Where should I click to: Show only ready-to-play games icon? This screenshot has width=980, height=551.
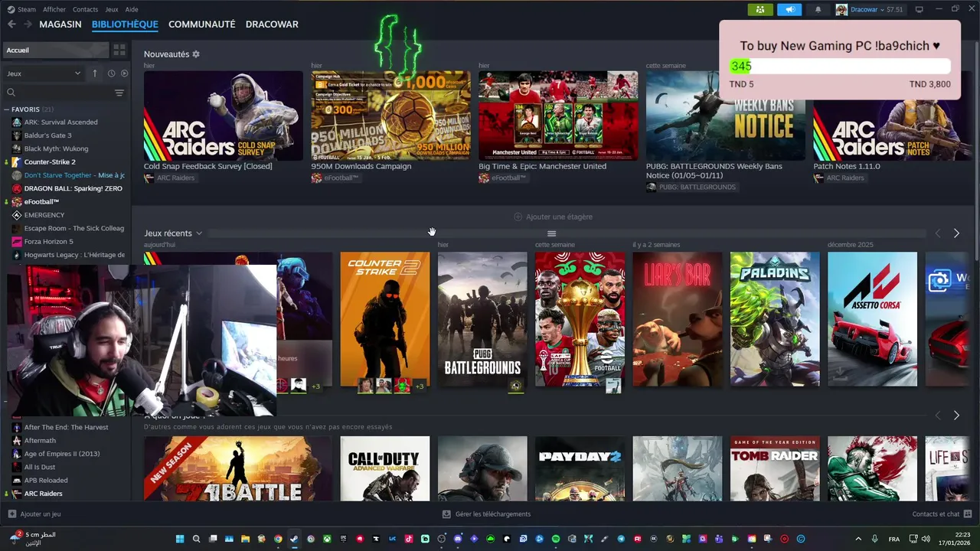point(124,73)
